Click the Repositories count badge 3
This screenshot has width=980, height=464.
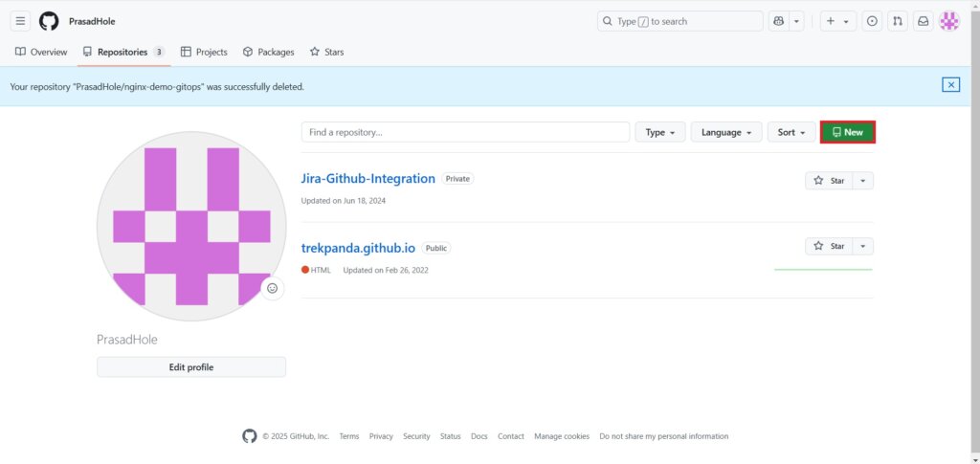(x=159, y=52)
